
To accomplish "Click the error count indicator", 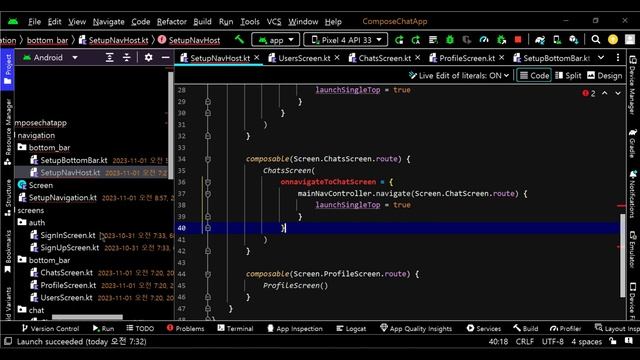I will click(589, 93).
